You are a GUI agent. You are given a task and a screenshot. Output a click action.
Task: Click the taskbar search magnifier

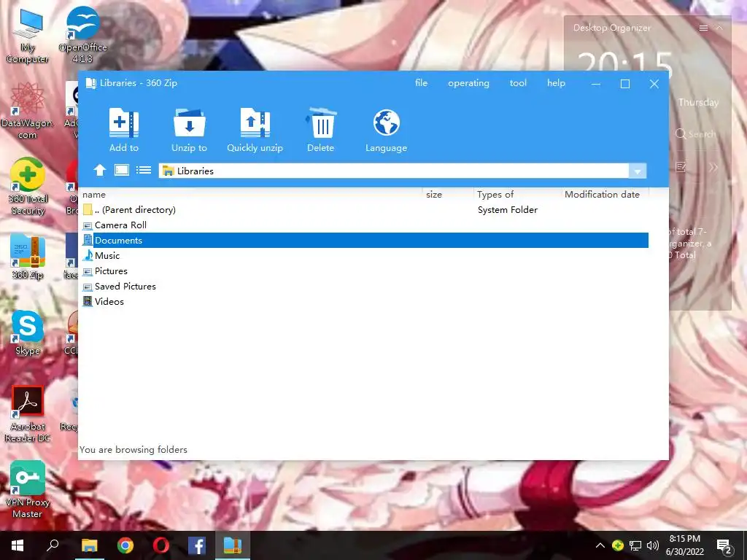[x=53, y=545]
